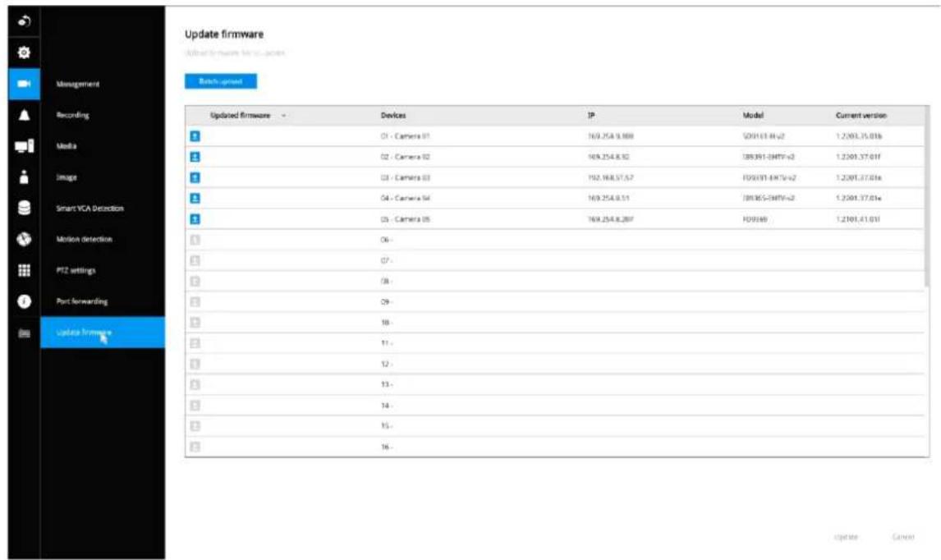Select the '02 - Camera 02' device cell

tap(405, 157)
